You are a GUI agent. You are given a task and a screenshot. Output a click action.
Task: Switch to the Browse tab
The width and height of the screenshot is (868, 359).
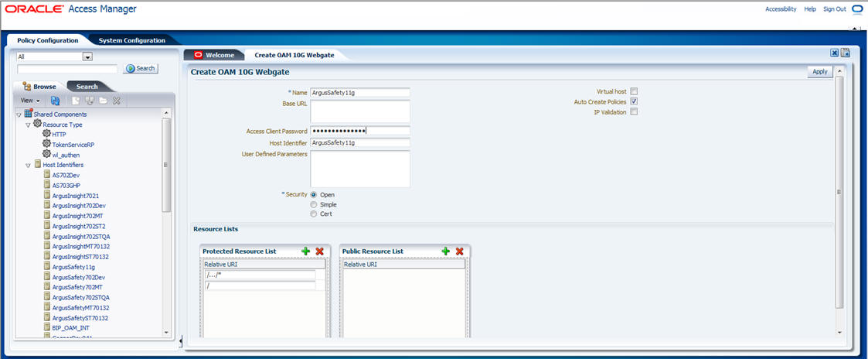pos(40,87)
